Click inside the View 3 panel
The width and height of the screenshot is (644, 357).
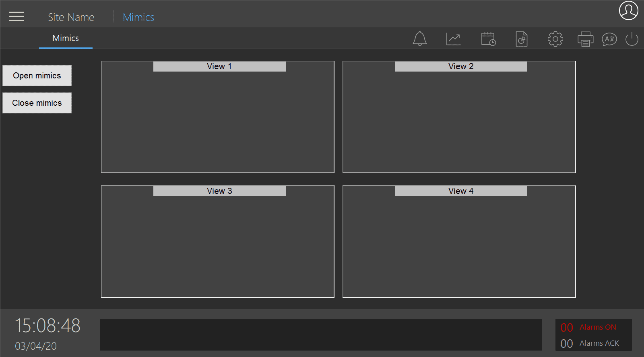217,246
